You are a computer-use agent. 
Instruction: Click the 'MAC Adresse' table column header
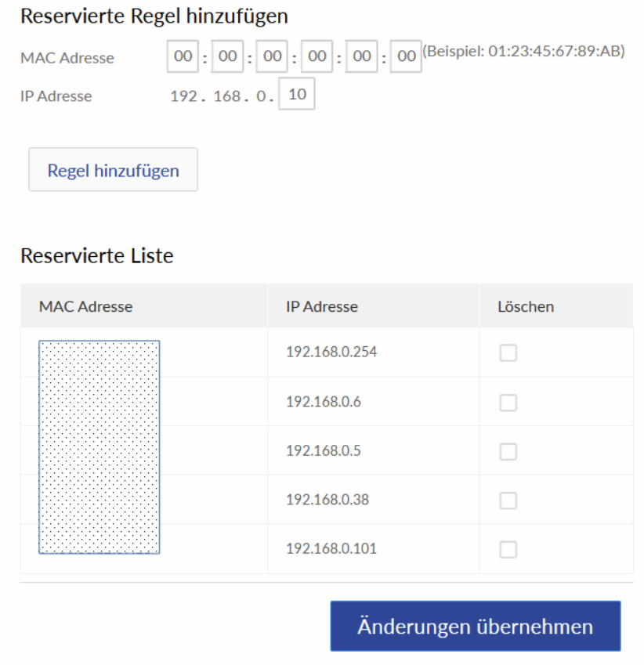point(85,307)
